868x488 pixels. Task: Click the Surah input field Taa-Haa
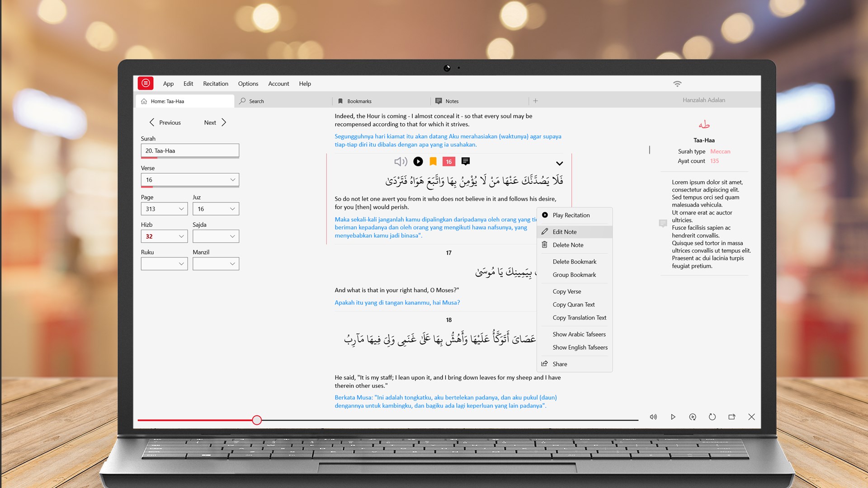[190, 151]
